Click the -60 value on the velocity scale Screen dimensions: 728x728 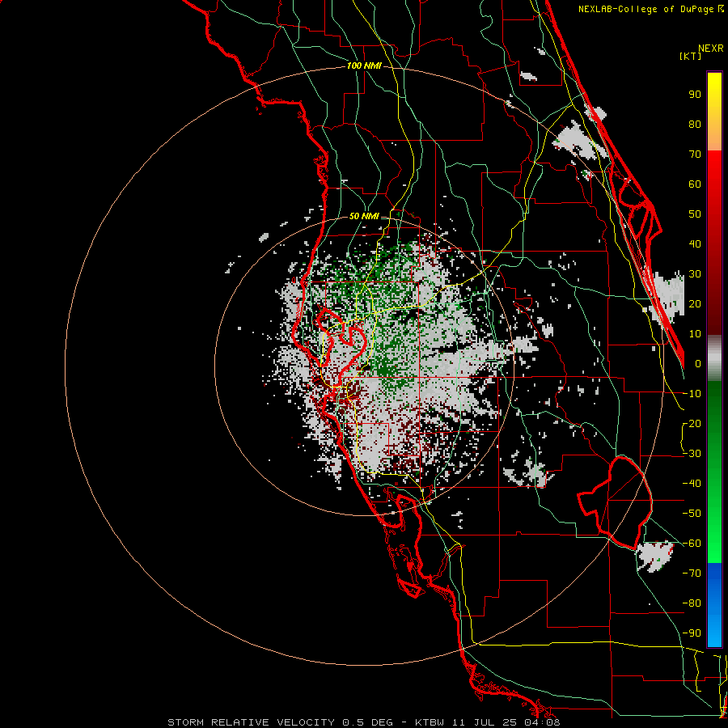click(692, 544)
